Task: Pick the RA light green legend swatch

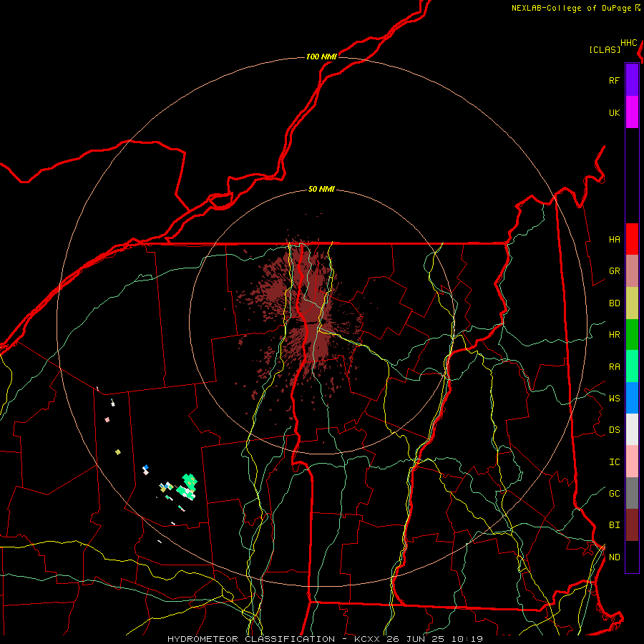Action: [632, 366]
